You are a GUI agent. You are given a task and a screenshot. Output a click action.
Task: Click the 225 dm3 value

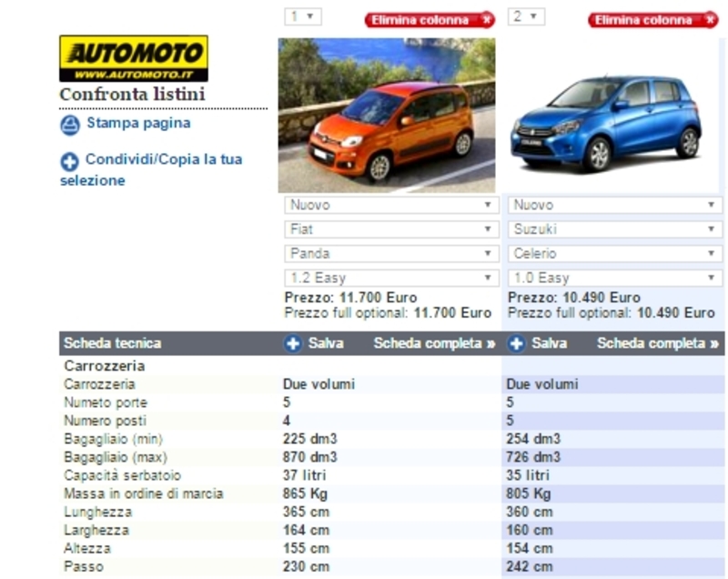[x=310, y=439]
